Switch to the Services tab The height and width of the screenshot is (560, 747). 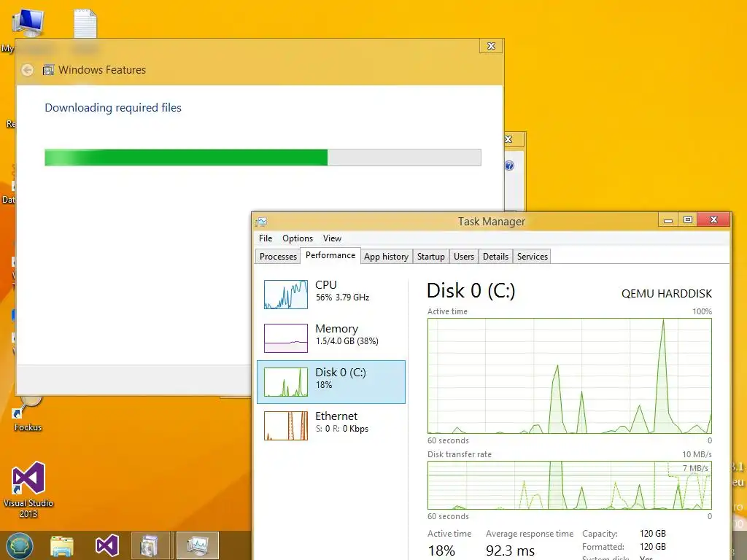532,257
